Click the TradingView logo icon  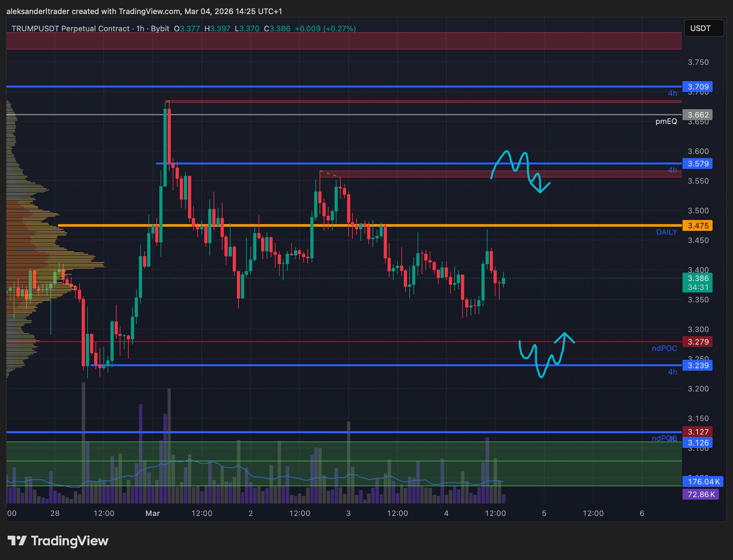[17, 541]
